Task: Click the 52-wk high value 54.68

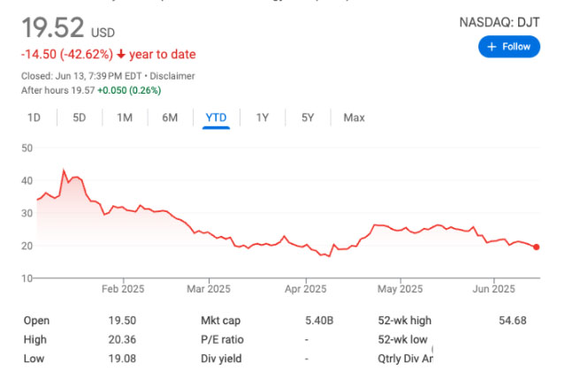Action: click(x=512, y=321)
